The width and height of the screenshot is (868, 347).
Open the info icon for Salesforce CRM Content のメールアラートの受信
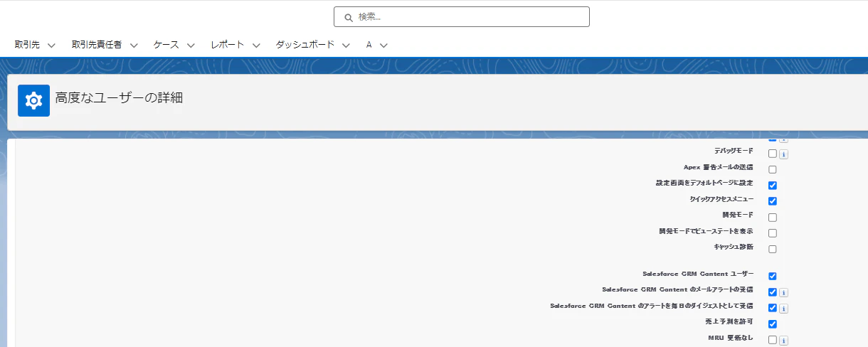783,292
